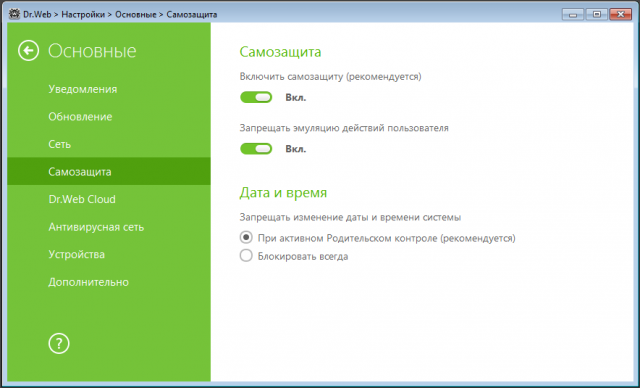Click the Дата и время heading
The height and width of the screenshot is (388, 640).
[x=283, y=192]
